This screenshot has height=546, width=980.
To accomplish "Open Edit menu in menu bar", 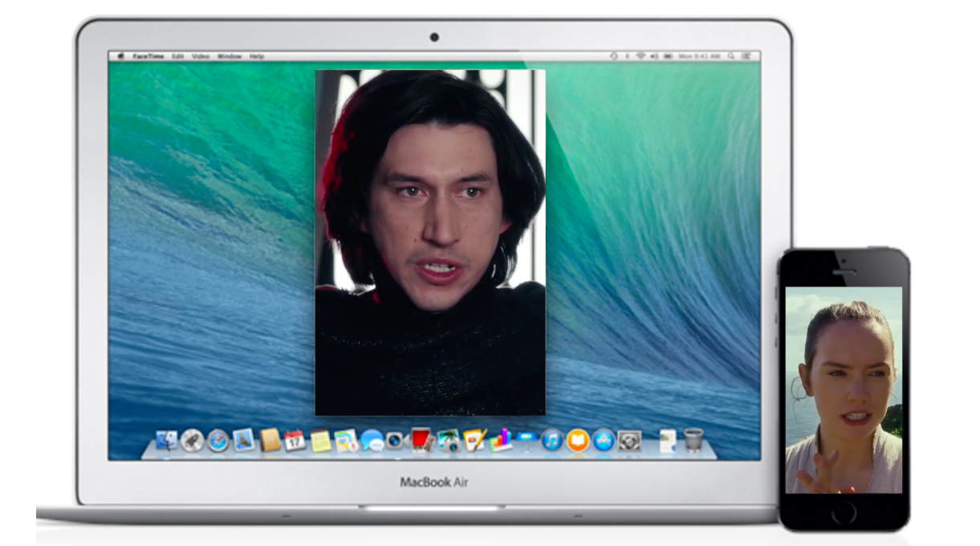I will click(177, 56).
